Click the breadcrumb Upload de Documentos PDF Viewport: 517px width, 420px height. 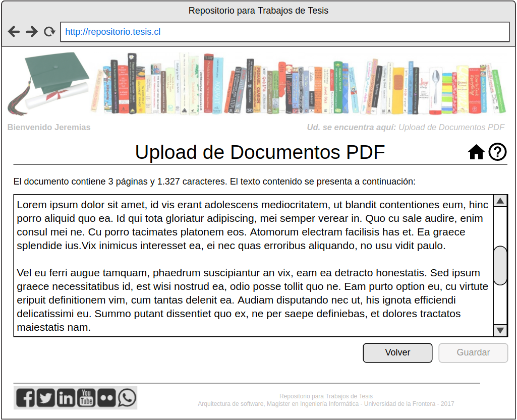tap(451, 127)
